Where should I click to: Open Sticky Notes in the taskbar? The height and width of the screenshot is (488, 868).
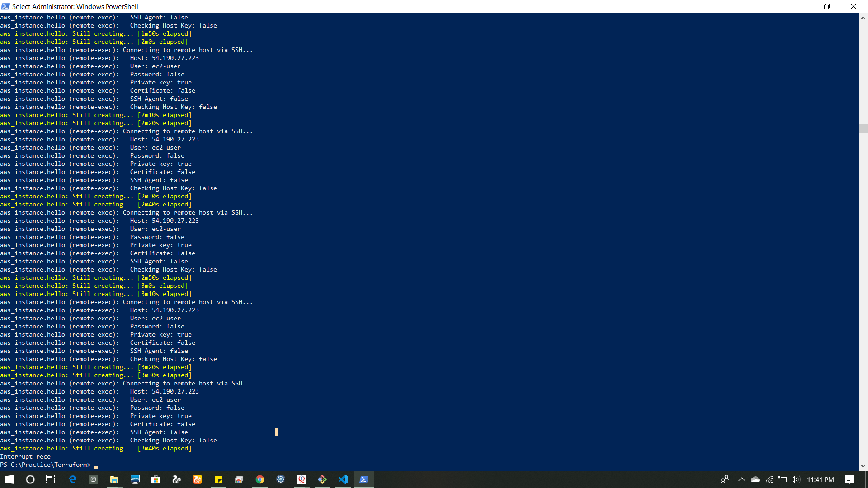click(x=218, y=479)
